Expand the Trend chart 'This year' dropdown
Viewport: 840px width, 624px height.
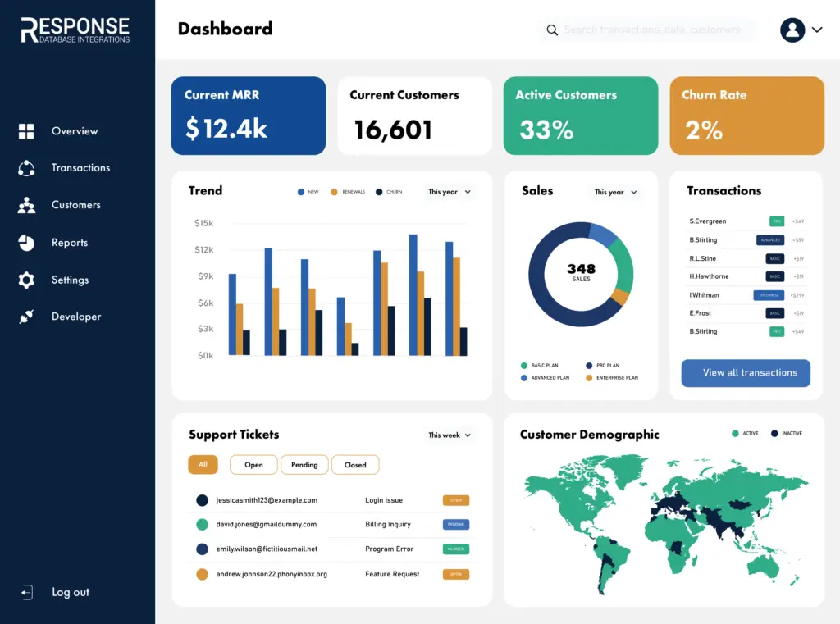click(450, 192)
